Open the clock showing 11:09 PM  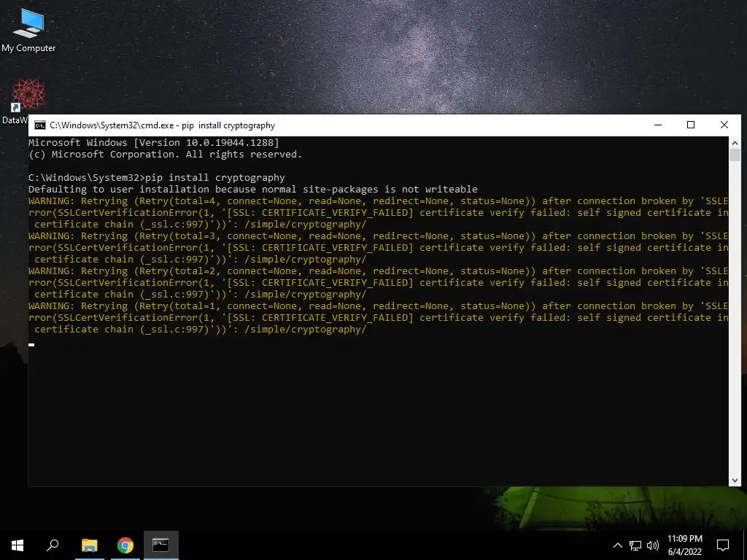[x=684, y=545]
